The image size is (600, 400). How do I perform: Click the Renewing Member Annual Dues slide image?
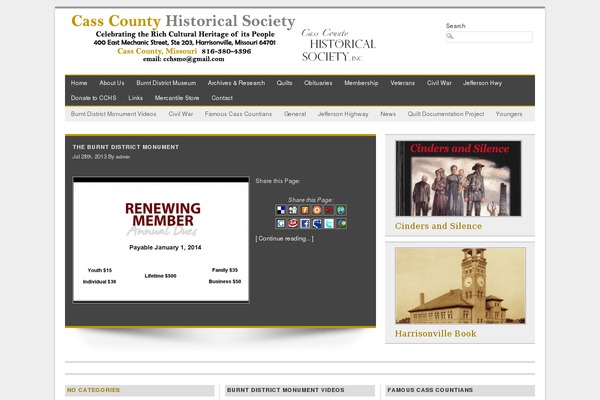(161, 240)
